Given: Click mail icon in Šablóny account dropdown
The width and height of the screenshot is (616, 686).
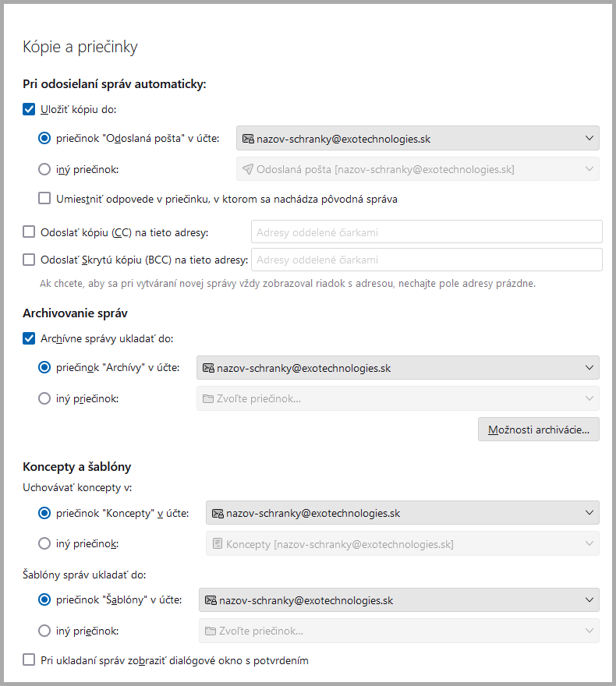Looking at the screenshot, I should click(x=211, y=600).
